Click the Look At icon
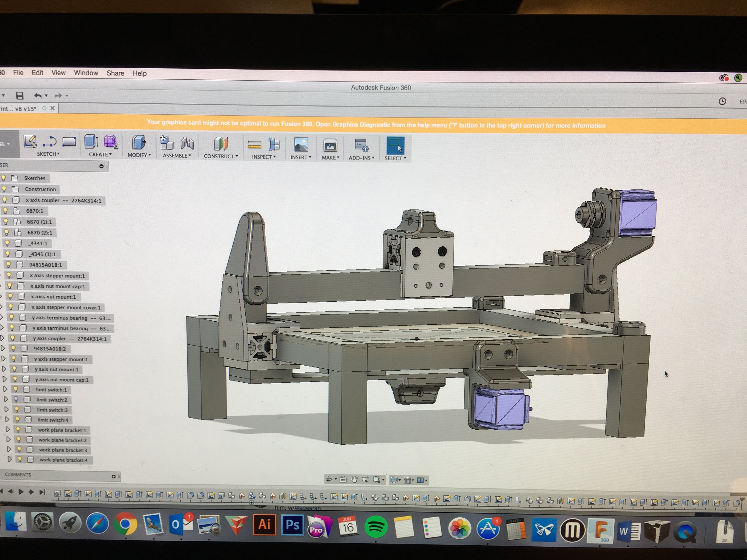Viewport: 747px width, 560px height. click(343, 479)
